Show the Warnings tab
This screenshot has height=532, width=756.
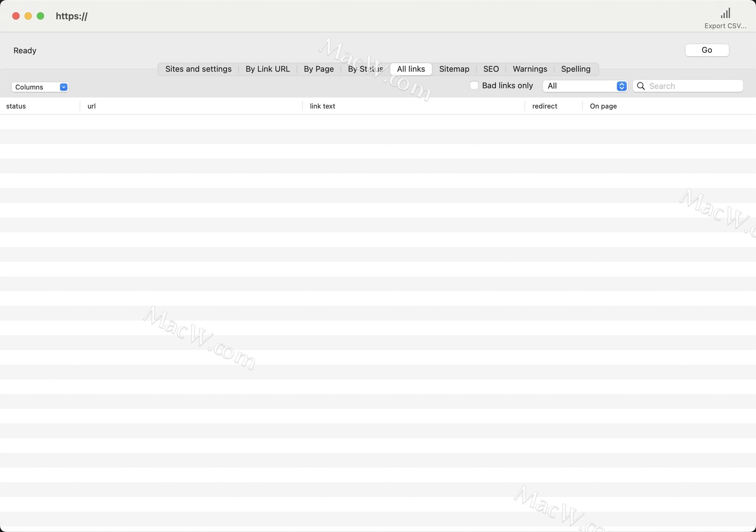(x=530, y=69)
